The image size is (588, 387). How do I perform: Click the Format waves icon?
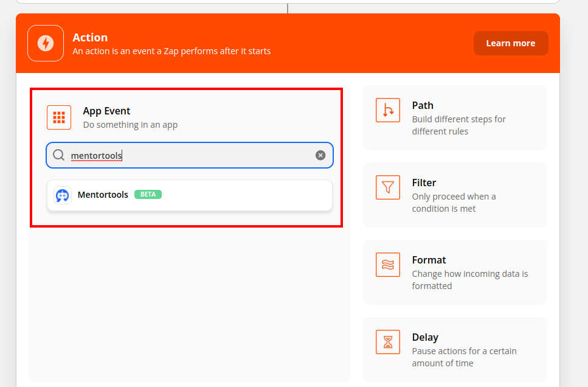click(x=388, y=265)
